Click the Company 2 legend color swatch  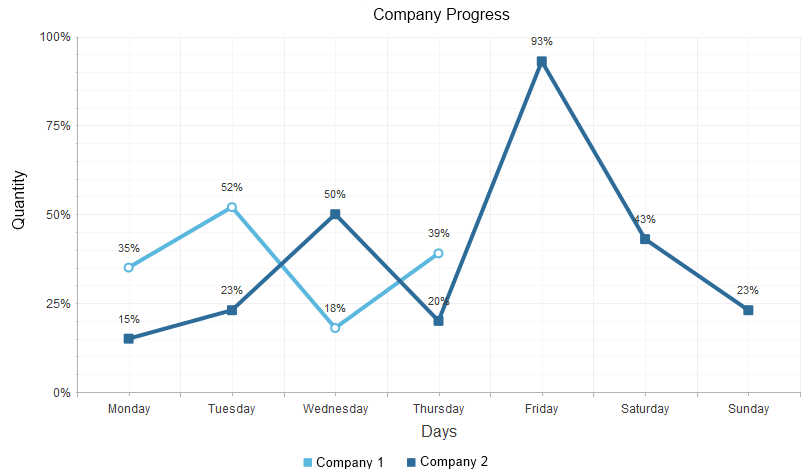[x=412, y=462]
